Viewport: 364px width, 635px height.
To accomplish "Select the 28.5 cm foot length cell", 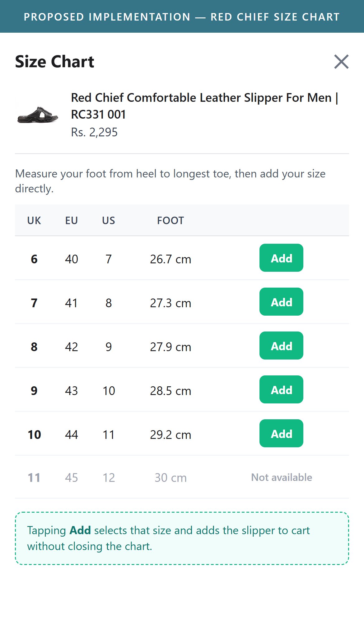I will click(170, 391).
